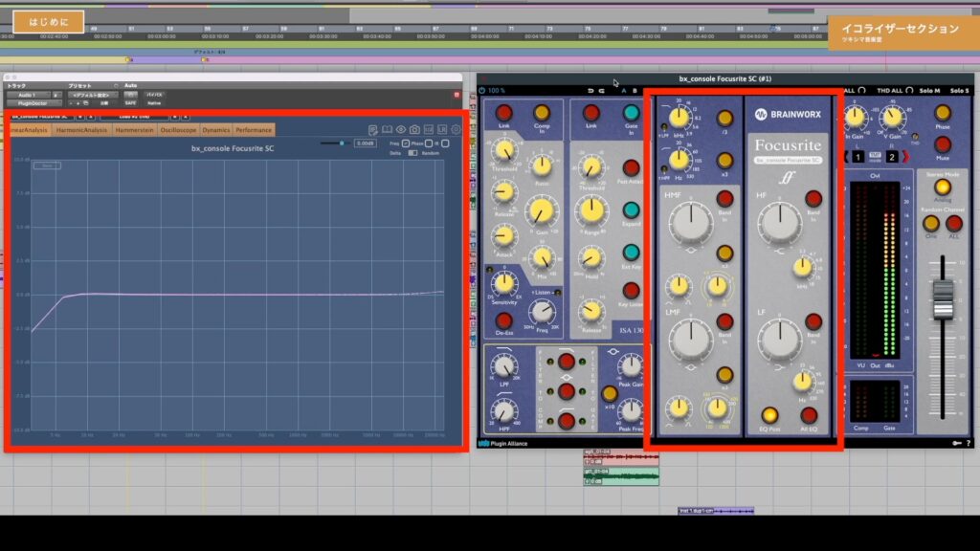980x551 pixels.
Task: Open the Hammerstein tab
Action: pyautogui.click(x=134, y=130)
